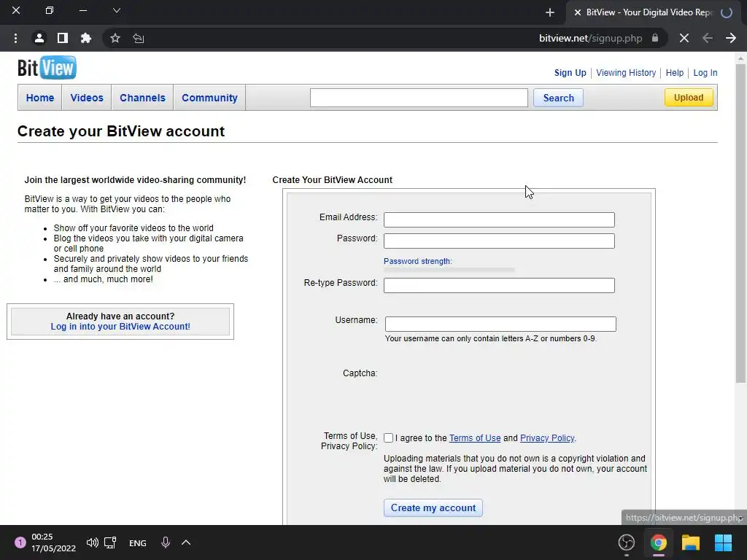Close the BitView browser tab

(578, 12)
